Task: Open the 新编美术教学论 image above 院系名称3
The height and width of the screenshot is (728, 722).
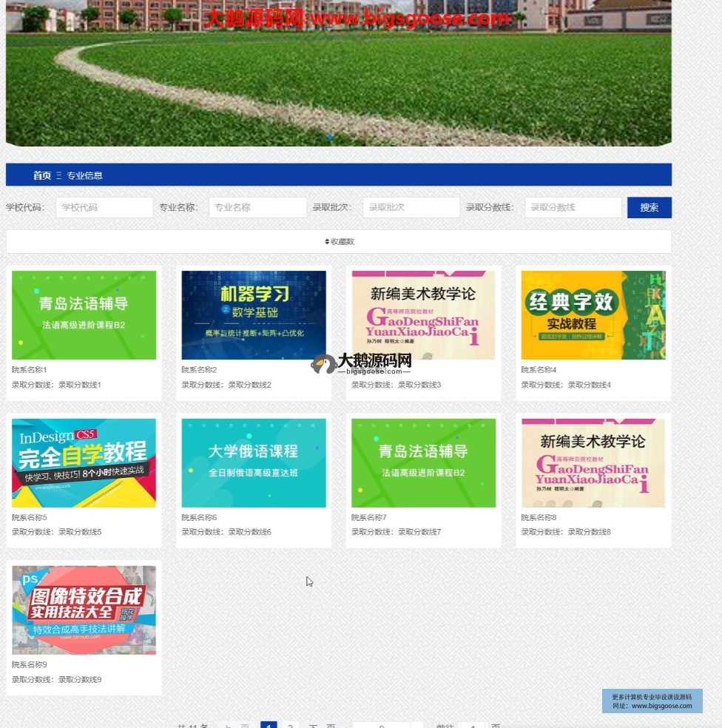Action: (x=423, y=315)
